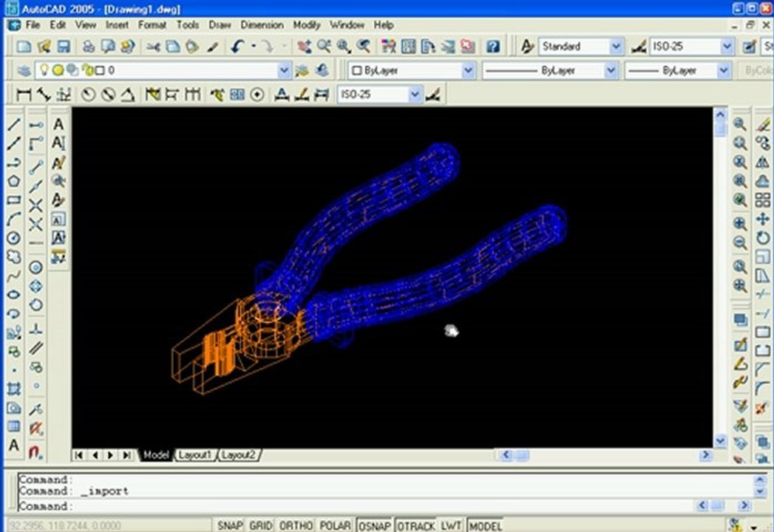Click the Match Properties brush icon
774x532 pixels.
(x=213, y=47)
